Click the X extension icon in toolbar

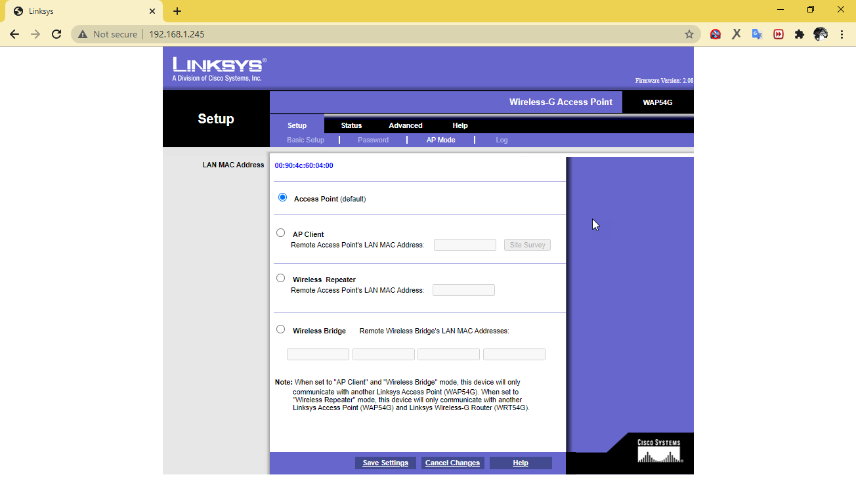pos(737,34)
